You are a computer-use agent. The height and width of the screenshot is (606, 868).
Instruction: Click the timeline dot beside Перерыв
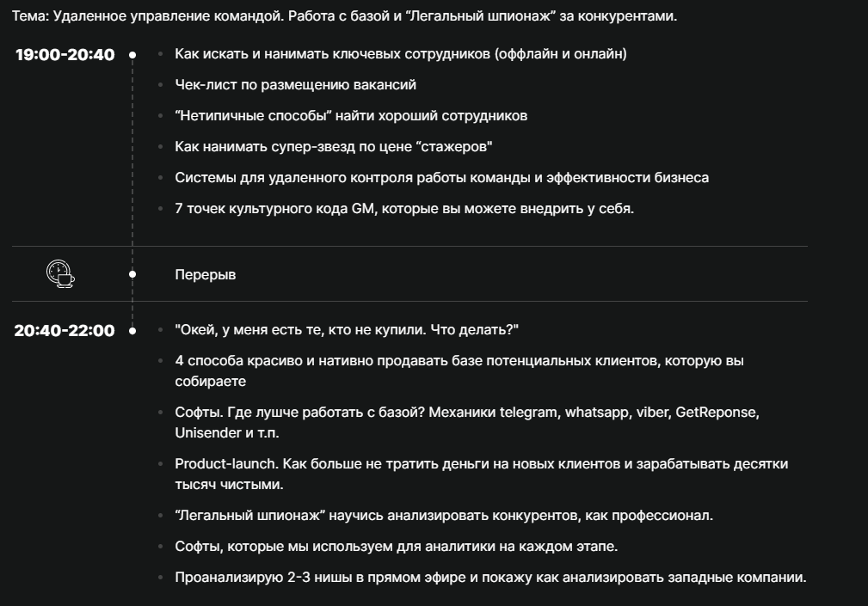pyautogui.click(x=132, y=274)
